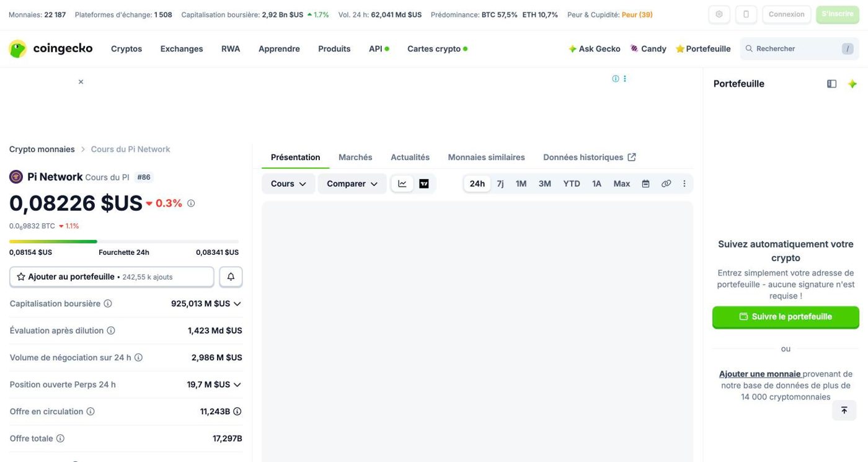This screenshot has height=462, width=868.
Task: Set a price alert with bell icon
Action: pyautogui.click(x=231, y=277)
